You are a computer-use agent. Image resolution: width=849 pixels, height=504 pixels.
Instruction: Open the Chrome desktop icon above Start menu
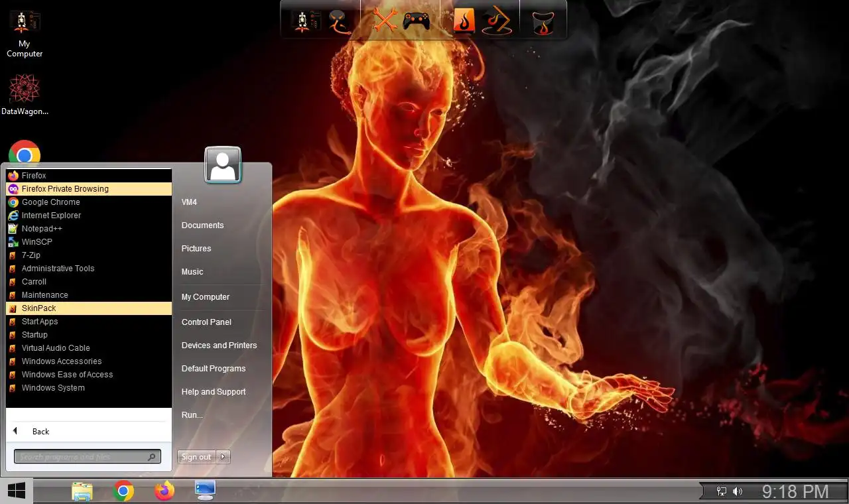click(25, 153)
